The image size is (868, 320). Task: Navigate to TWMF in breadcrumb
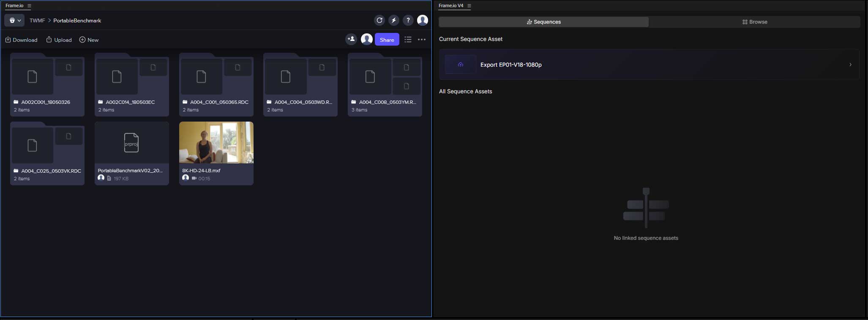pyautogui.click(x=37, y=20)
